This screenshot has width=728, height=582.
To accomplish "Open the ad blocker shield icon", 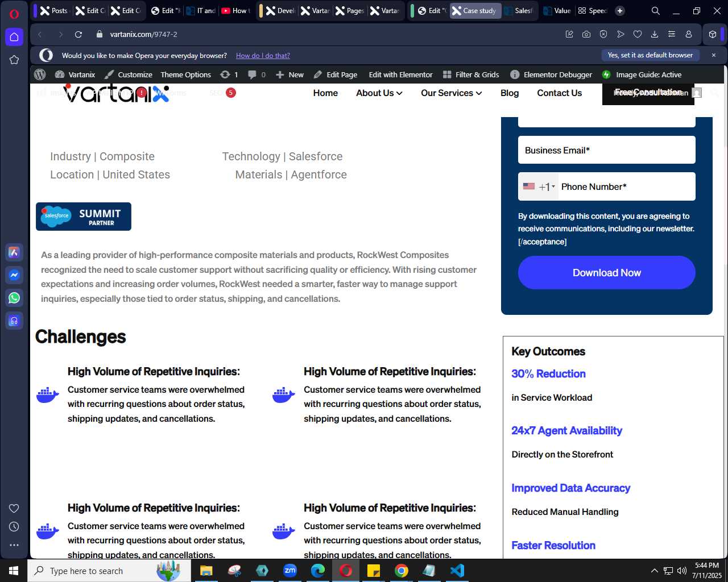I will pyautogui.click(x=603, y=34).
